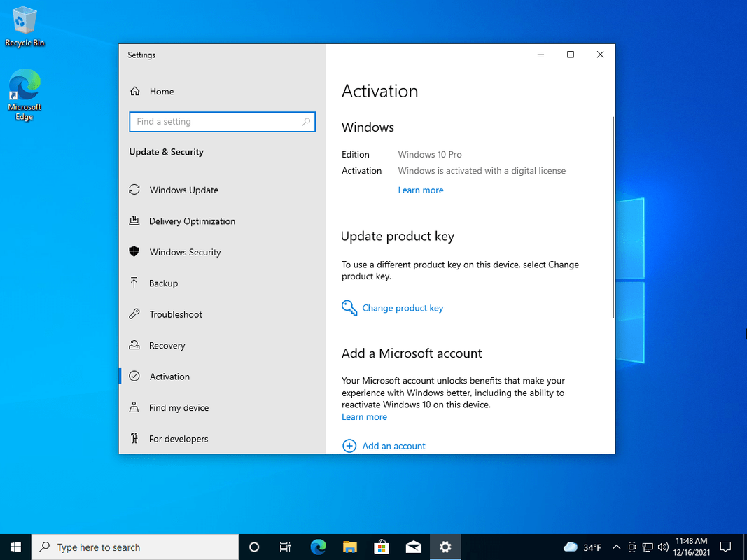Click the Find my device person icon

click(134, 407)
